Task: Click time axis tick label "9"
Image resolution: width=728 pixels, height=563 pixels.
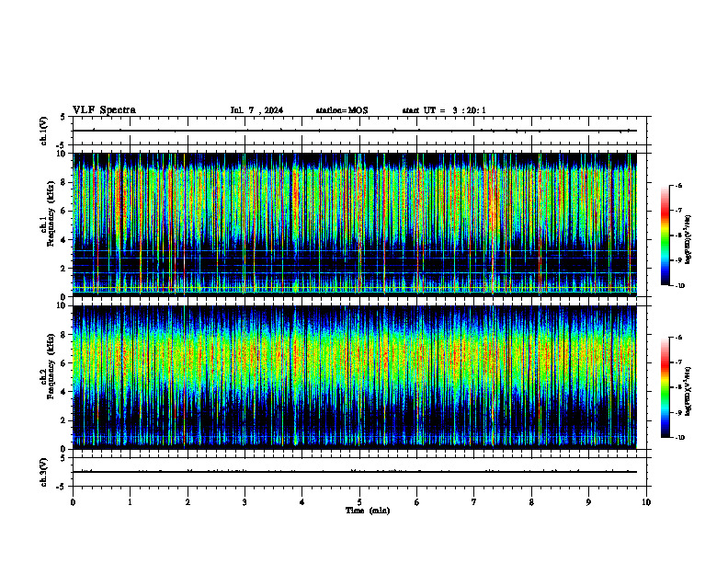Action: [588, 502]
